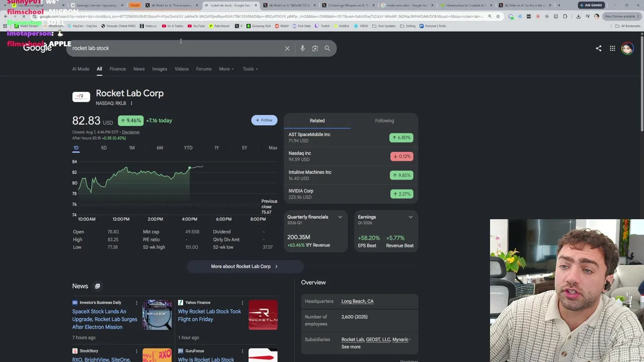The image size is (644, 362).
Task: Click the 'rocket lab stock' search field
Action: tap(176, 48)
